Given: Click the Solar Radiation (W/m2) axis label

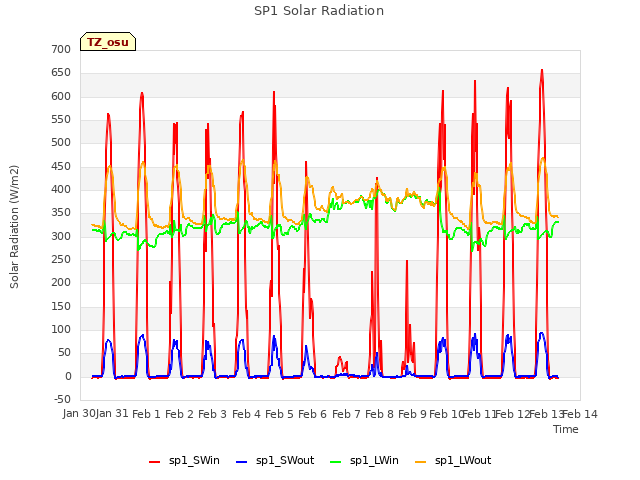Looking at the screenshot, I should click(x=14, y=227).
